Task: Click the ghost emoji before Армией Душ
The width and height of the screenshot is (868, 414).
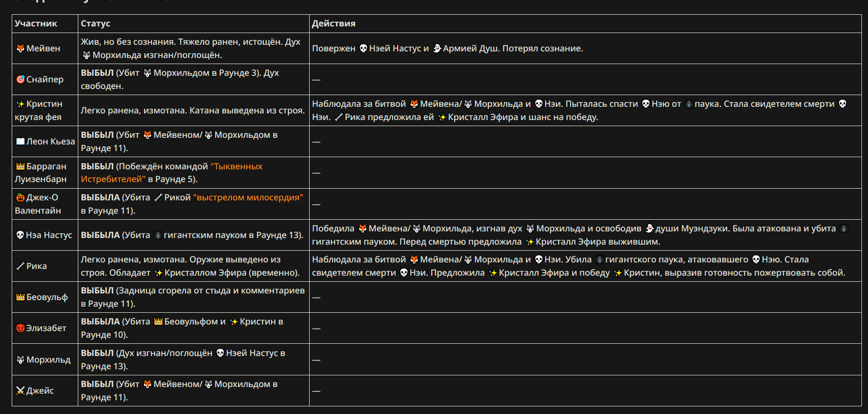Action: [437, 48]
